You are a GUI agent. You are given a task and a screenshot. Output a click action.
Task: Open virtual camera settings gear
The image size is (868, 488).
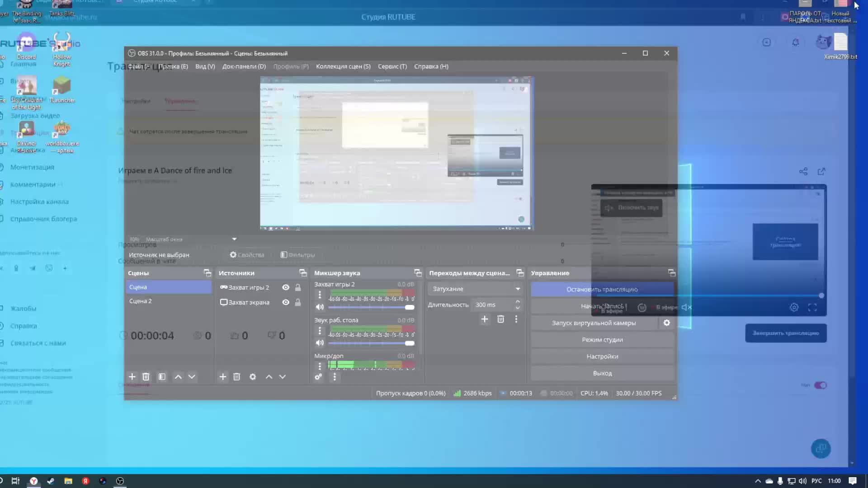[667, 323]
